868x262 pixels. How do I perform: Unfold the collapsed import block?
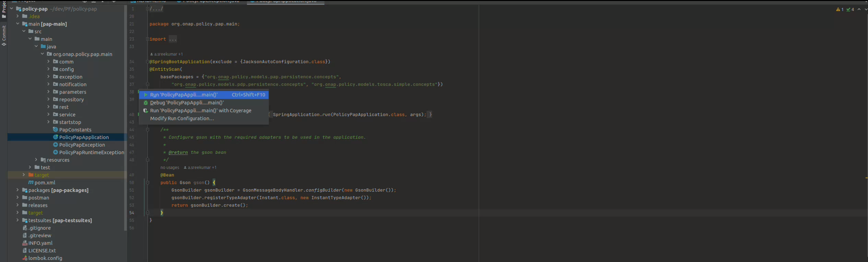click(147, 39)
